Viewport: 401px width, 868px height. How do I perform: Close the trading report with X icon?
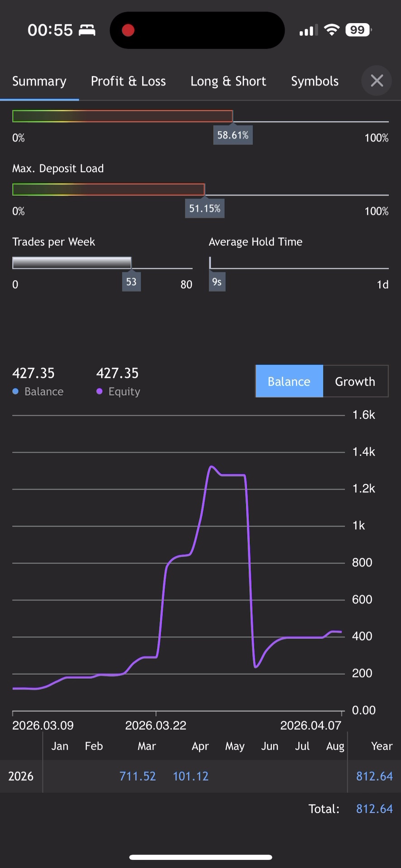[377, 81]
